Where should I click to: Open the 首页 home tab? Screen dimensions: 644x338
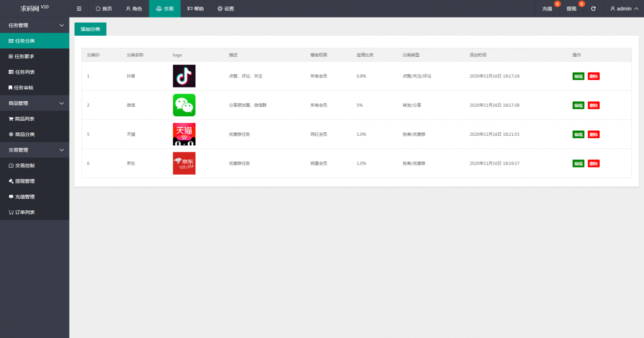[x=104, y=9]
